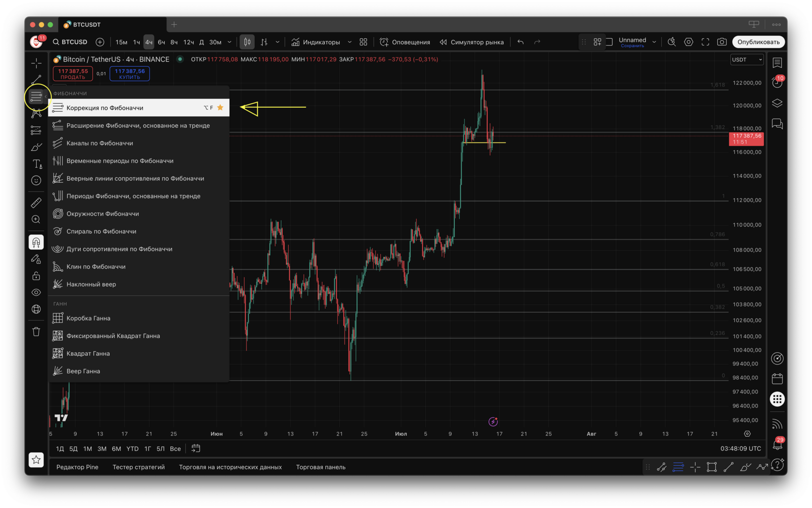Viewport: 812px width, 508px height.
Task: Select Каналы по Фибоначчи from menu
Action: [x=139, y=143]
